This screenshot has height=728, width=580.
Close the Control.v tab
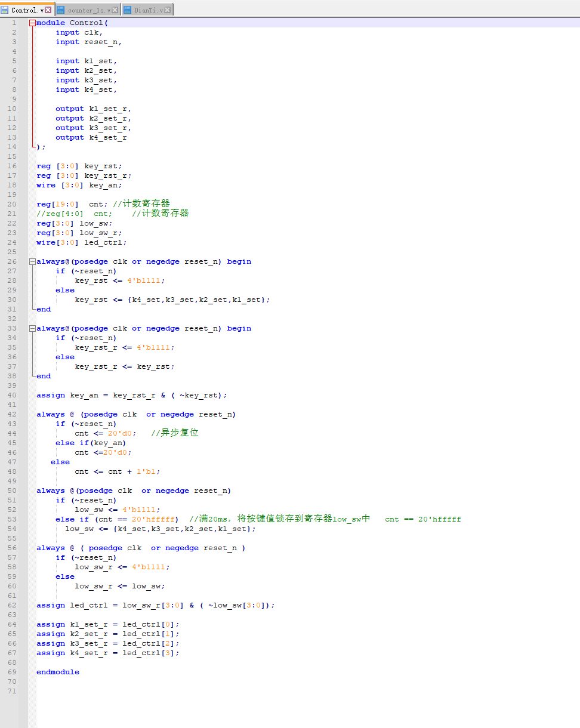49,10
